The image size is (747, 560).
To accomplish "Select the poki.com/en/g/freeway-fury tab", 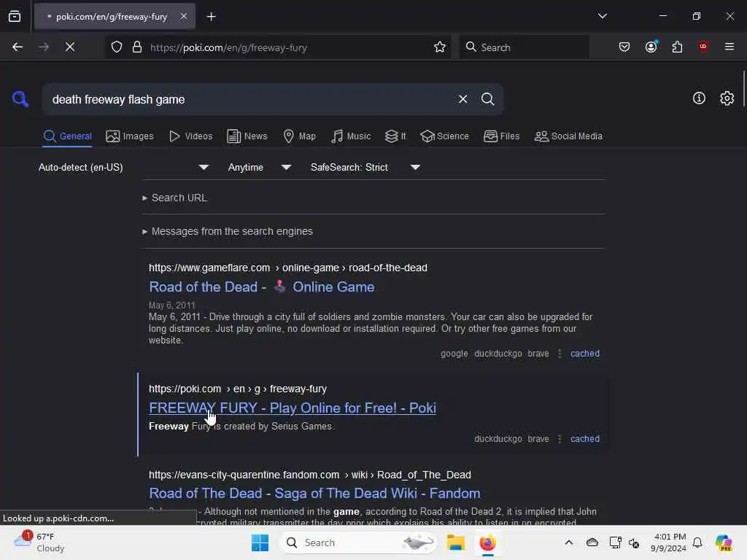I will [115, 17].
